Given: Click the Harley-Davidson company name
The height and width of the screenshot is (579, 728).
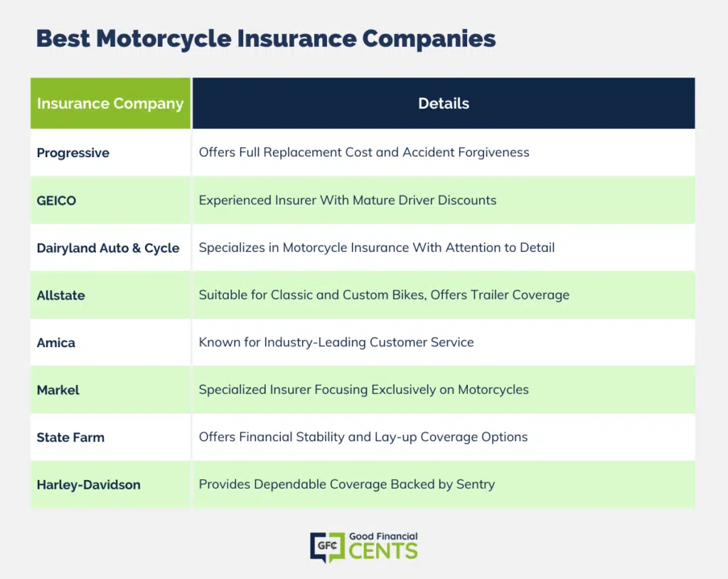Looking at the screenshot, I should tap(89, 485).
